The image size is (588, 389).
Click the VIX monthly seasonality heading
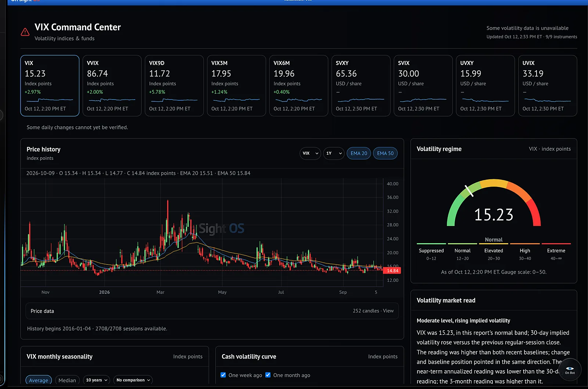click(x=60, y=357)
